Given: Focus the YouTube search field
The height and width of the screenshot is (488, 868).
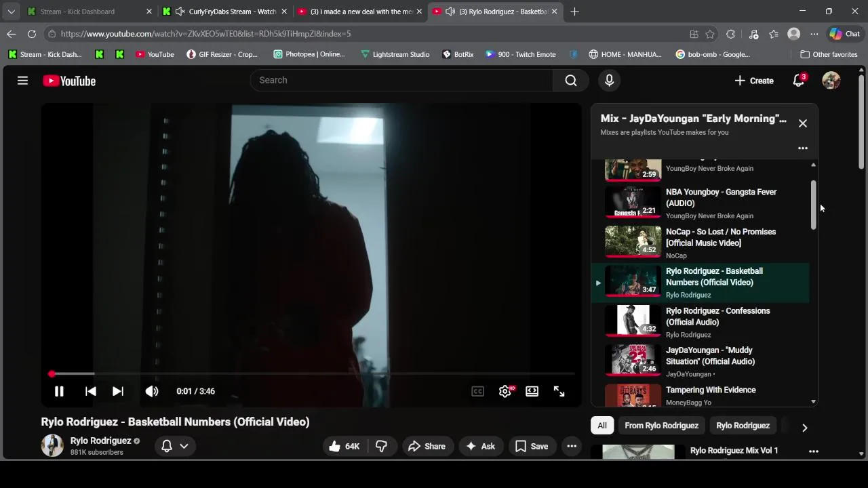Looking at the screenshot, I should (x=401, y=80).
